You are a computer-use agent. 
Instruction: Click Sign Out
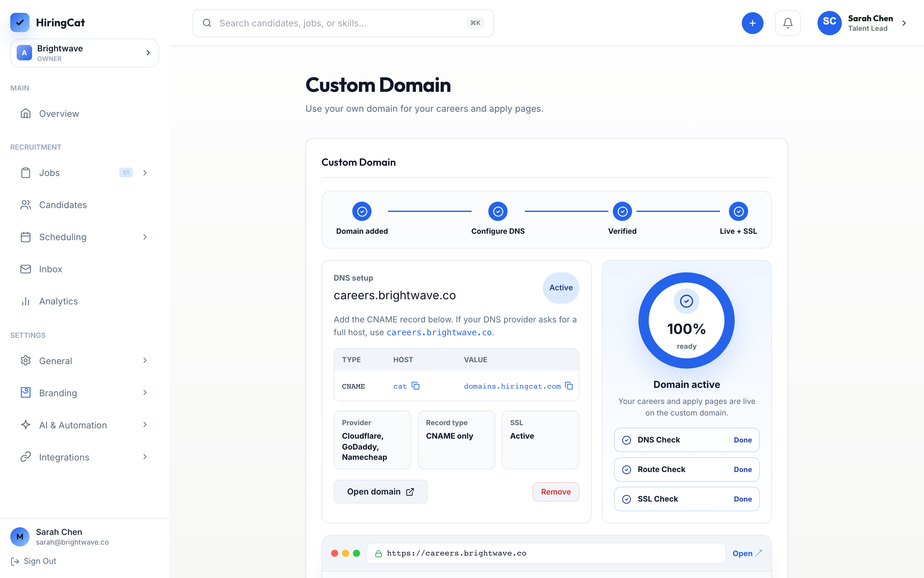pos(34,561)
